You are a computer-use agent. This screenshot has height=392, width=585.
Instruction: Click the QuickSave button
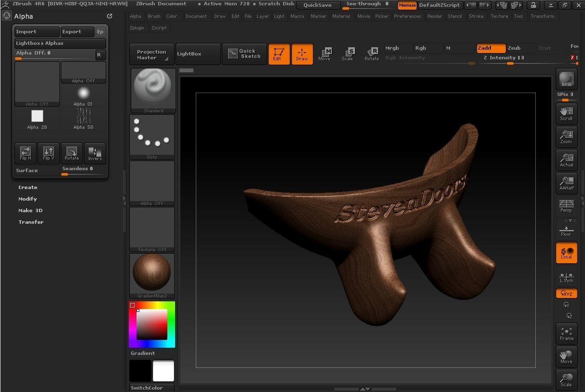click(317, 5)
